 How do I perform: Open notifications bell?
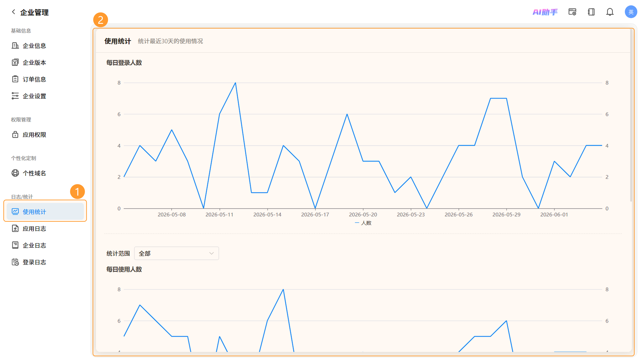click(610, 12)
